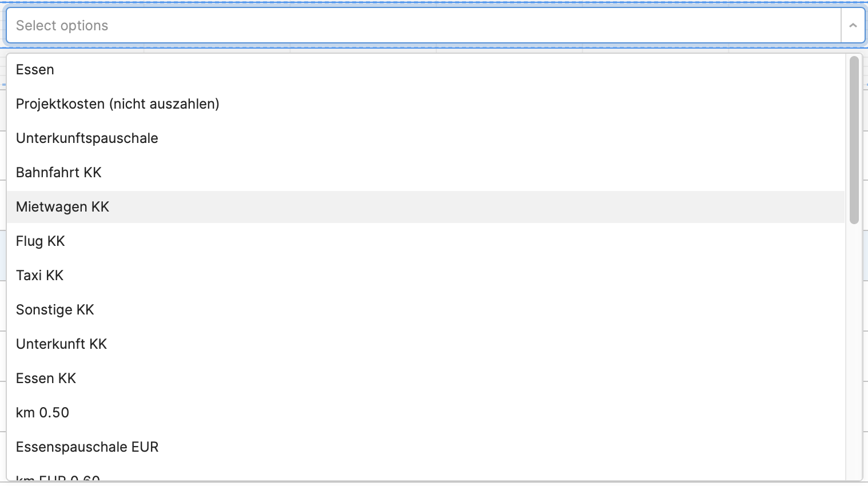This screenshot has height=486, width=868.
Task: Pick Unterkunftspauschale from the list
Action: 425,138
